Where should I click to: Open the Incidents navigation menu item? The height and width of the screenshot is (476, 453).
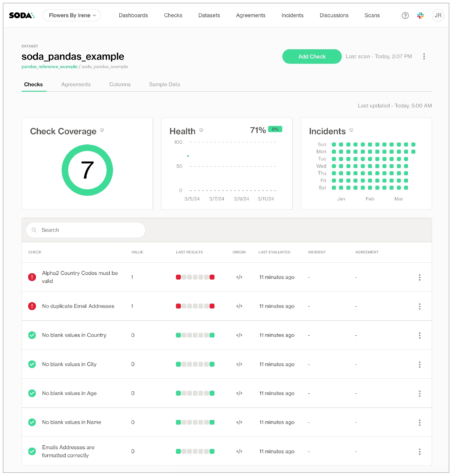pyautogui.click(x=292, y=15)
